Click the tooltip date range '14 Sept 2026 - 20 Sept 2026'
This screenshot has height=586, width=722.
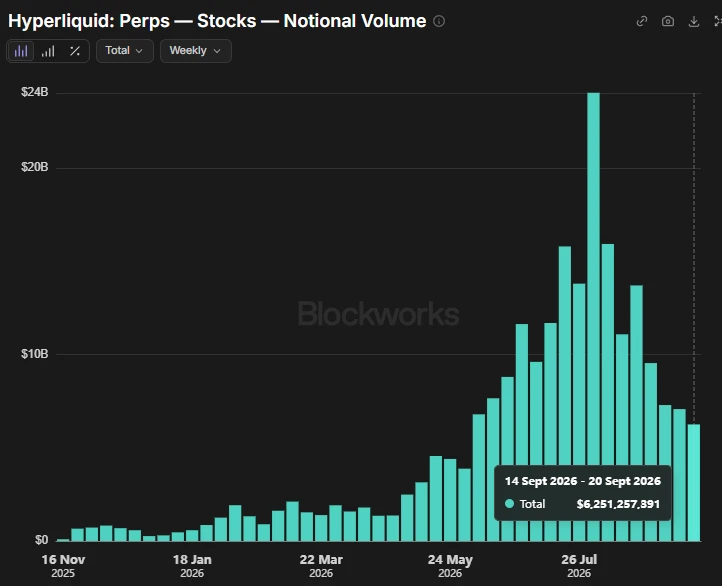(x=582, y=481)
